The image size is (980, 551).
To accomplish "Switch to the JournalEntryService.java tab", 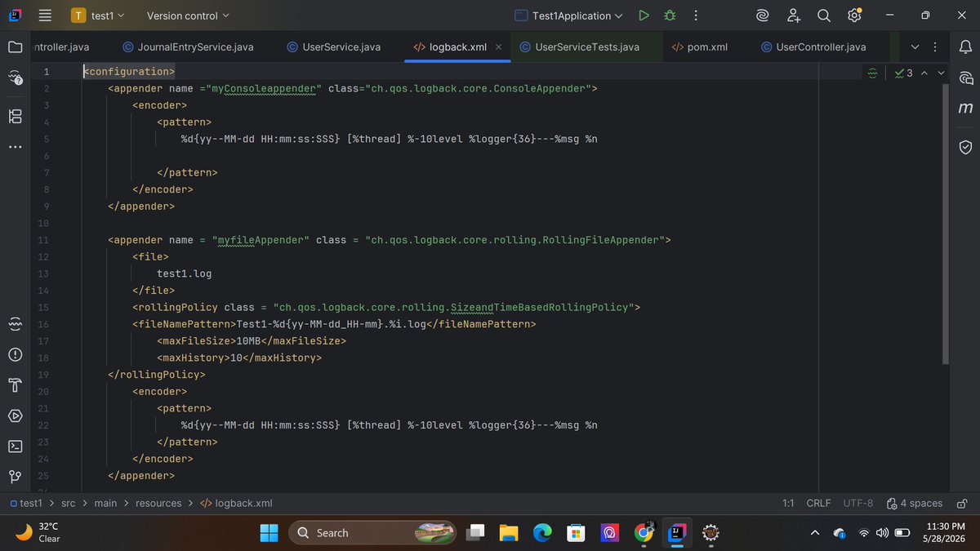I will pos(187,47).
